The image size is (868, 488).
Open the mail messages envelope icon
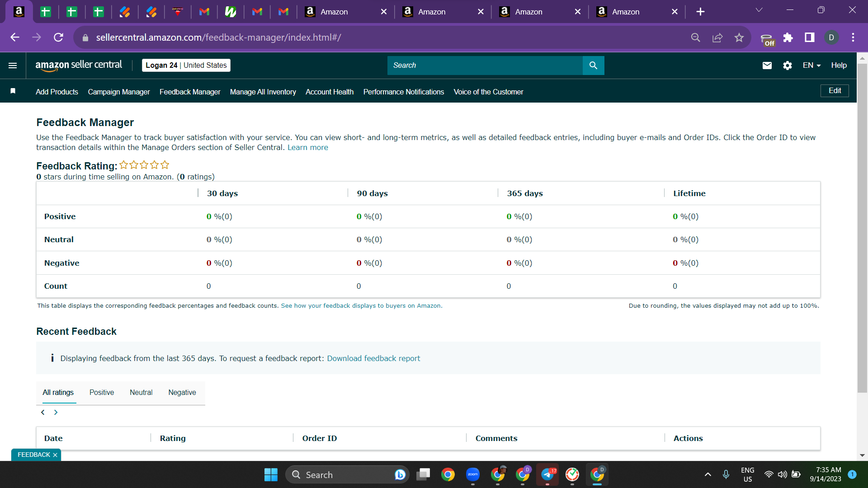767,66
